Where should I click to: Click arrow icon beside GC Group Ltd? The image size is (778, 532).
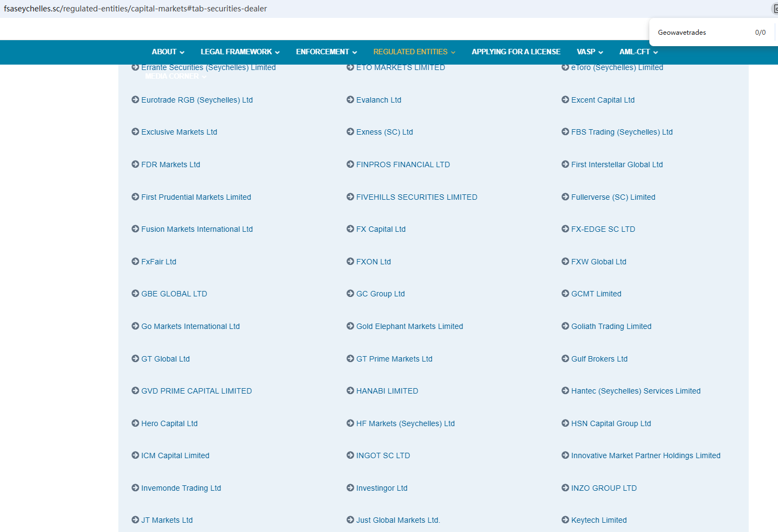coord(350,294)
